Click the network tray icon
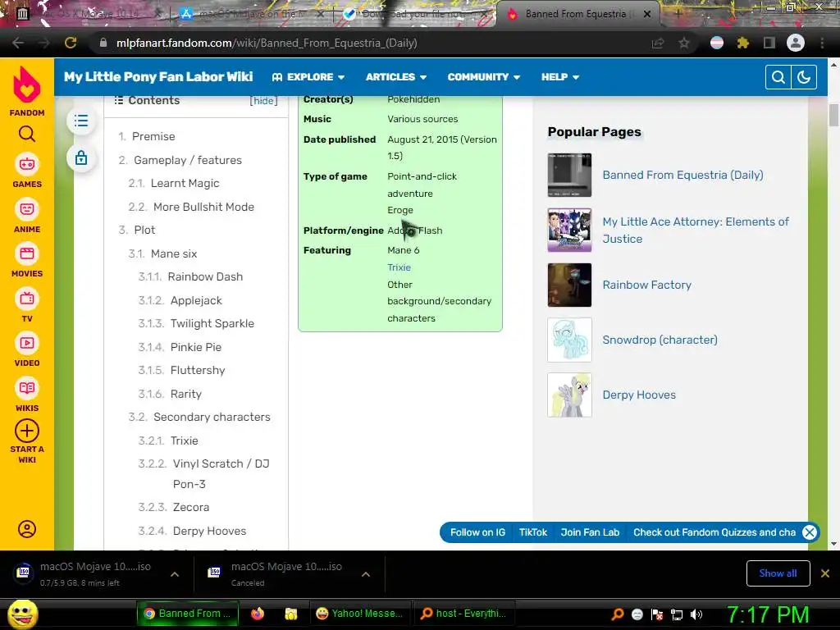 tap(677, 614)
